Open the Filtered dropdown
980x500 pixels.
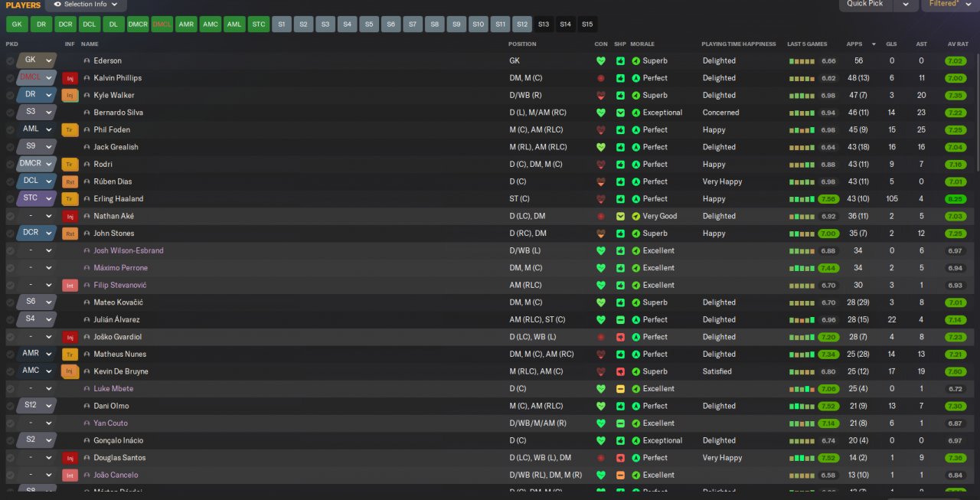click(x=949, y=5)
